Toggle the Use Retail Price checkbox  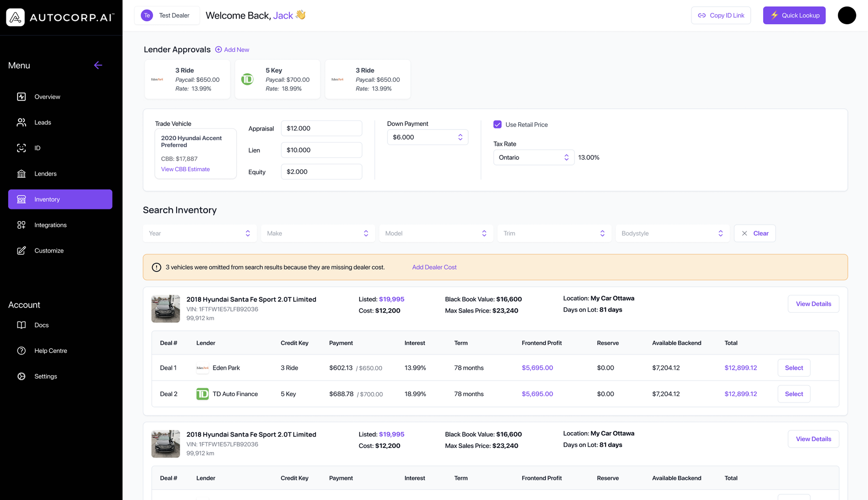(x=497, y=124)
